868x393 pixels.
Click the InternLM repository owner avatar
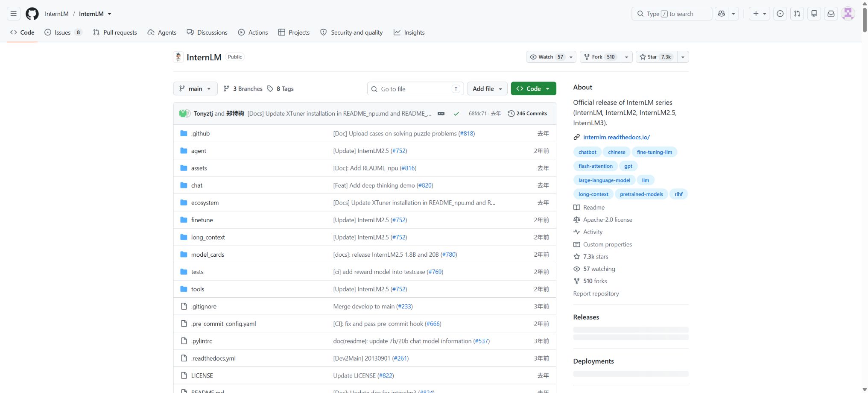[178, 57]
